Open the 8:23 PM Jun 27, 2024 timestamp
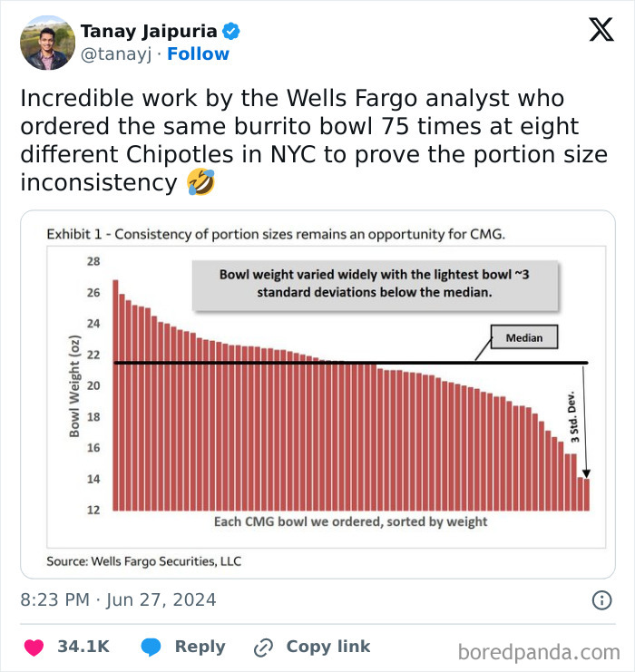Screen dimensions: 635x672 [118, 599]
